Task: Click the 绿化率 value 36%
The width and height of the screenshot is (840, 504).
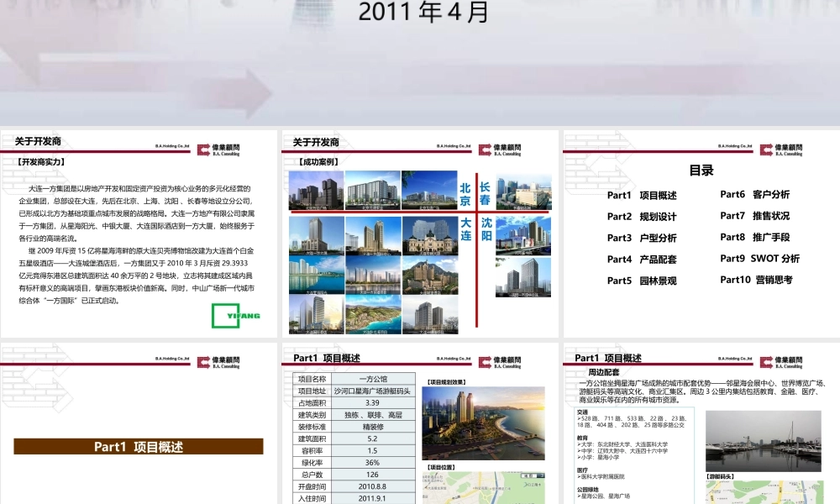Action: point(373,463)
